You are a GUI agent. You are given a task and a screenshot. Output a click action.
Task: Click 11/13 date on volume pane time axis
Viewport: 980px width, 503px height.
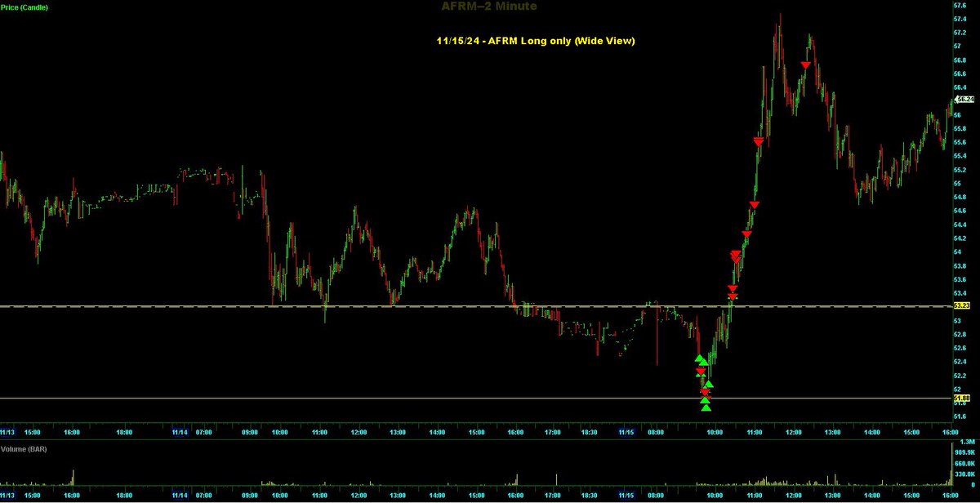click(x=7, y=496)
